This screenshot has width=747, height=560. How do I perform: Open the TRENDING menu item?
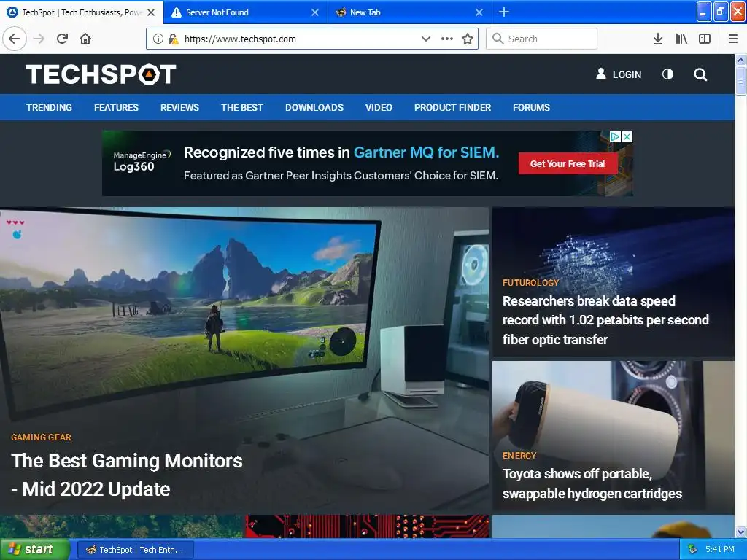(49, 108)
